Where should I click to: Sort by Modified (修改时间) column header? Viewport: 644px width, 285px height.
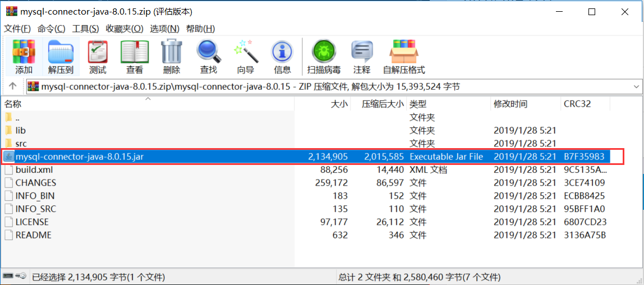(x=510, y=104)
